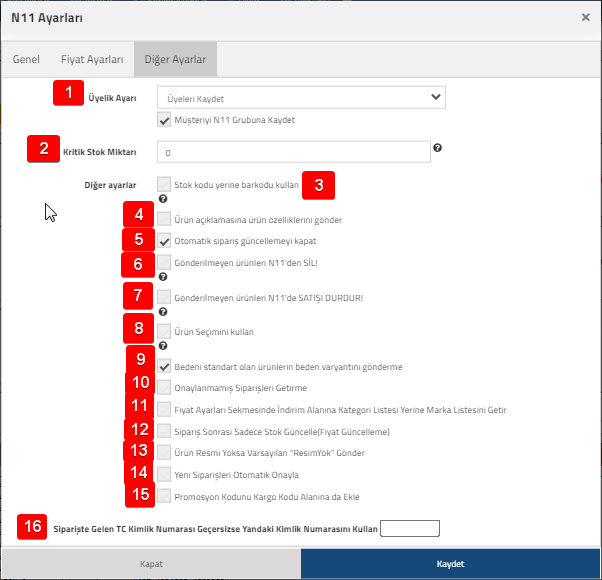Check Ürün açıklamasına ürün özelliklerini gönder
Viewport: 602px width, 580px height.
(x=164, y=220)
